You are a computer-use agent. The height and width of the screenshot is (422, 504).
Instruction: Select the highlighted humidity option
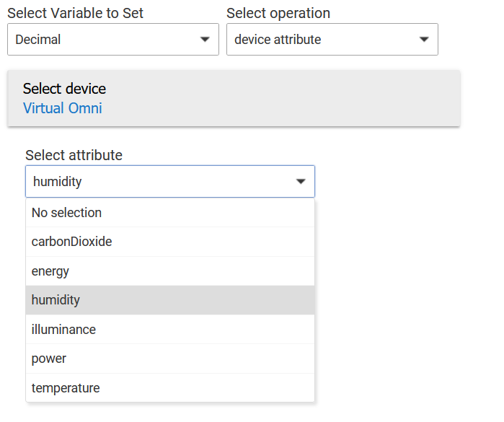point(56,300)
